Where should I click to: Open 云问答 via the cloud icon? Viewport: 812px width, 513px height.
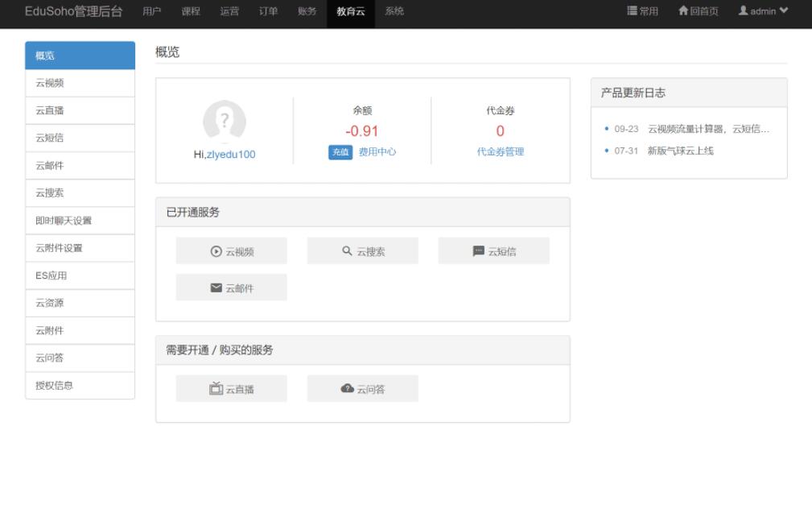pyautogui.click(x=345, y=387)
